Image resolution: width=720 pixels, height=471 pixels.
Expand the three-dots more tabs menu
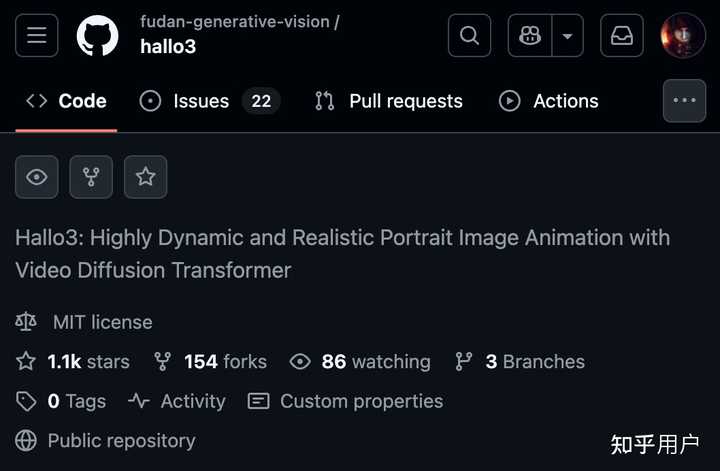click(684, 101)
